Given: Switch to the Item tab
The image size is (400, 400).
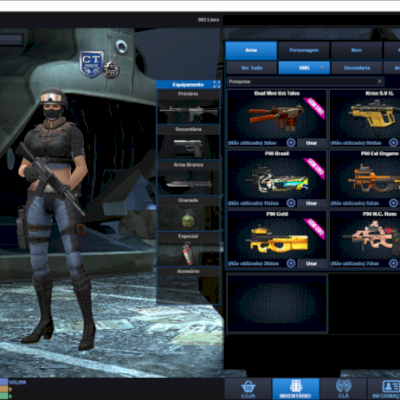Looking at the screenshot, I should coord(357,50).
